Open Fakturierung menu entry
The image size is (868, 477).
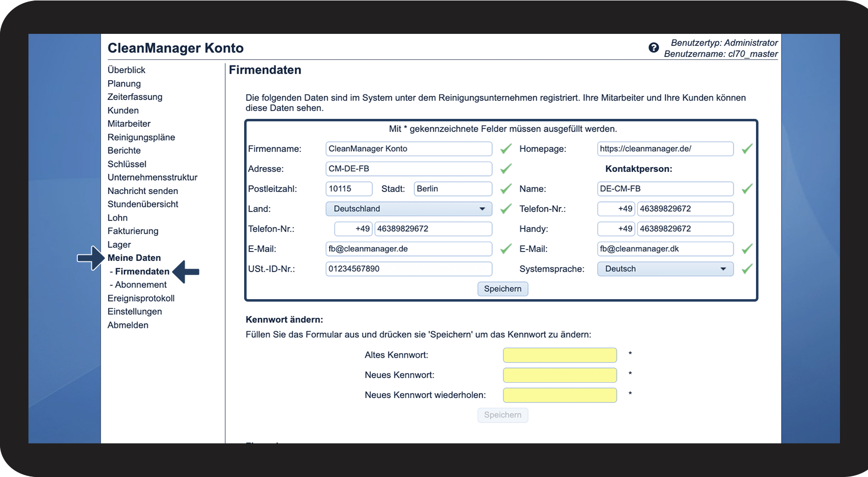point(133,231)
